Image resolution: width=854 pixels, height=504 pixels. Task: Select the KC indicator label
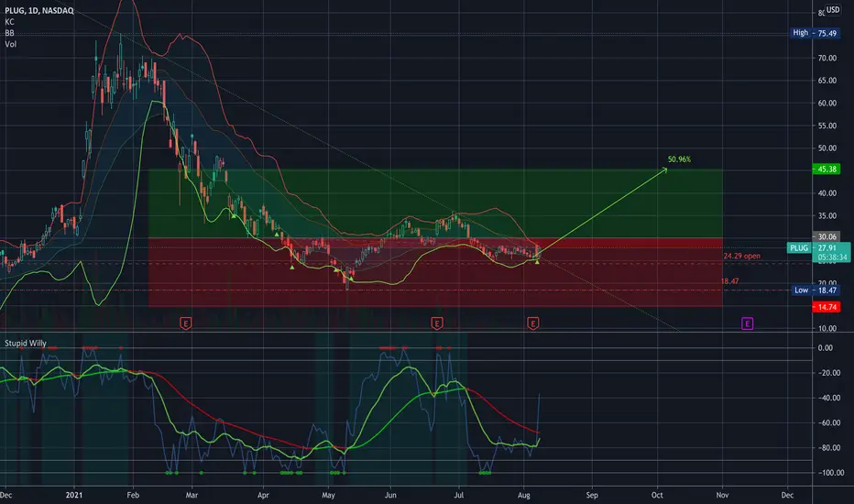pyautogui.click(x=10, y=22)
